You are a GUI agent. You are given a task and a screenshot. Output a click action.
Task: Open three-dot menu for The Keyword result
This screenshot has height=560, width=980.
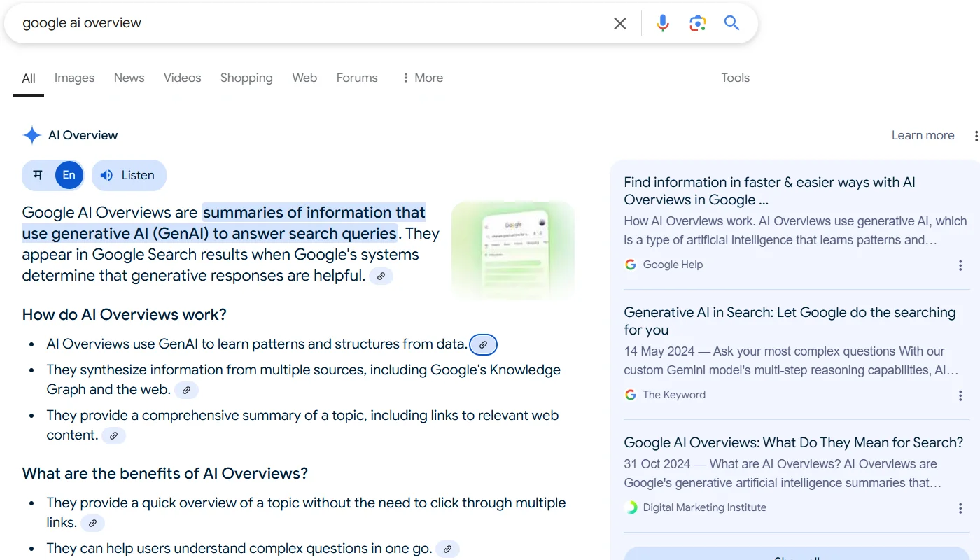pos(960,395)
